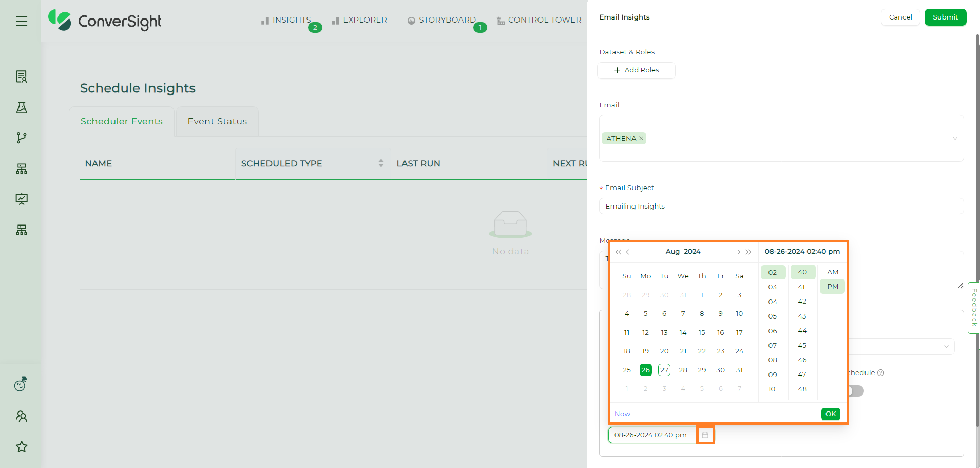
Task: Open the git branch sidebar icon
Action: tap(22, 138)
